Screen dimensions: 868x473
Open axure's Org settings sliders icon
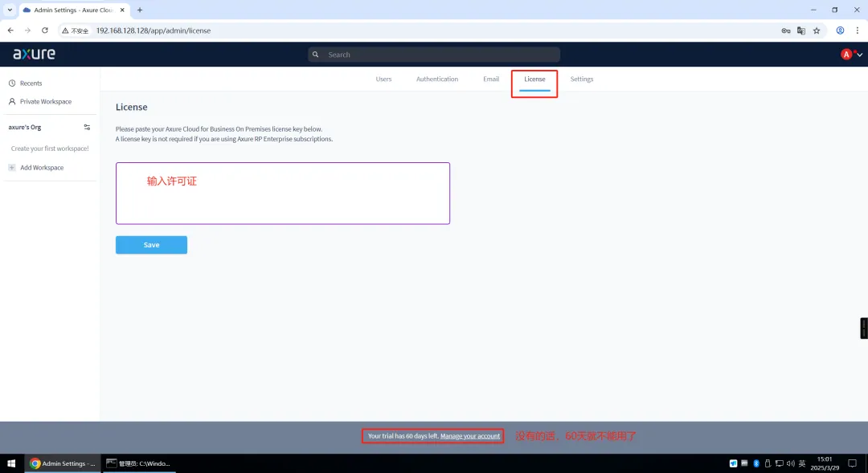click(87, 127)
